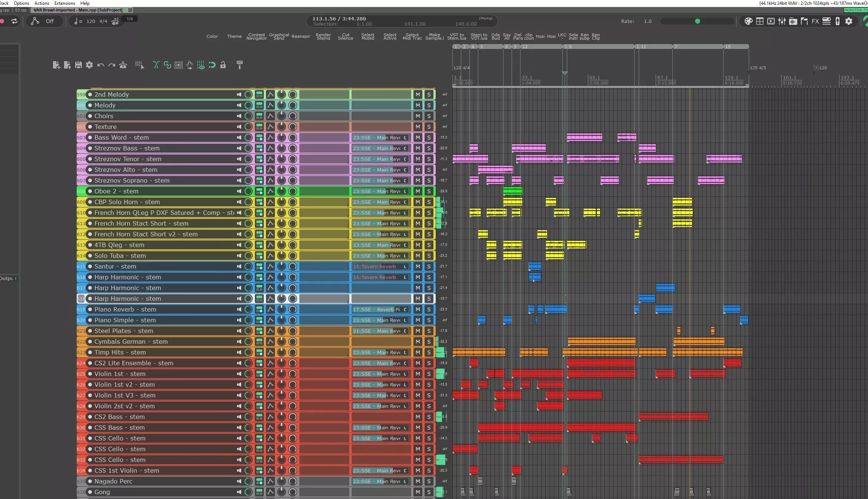This screenshot has width=868, height=499.
Task: Click the open project toolbar icon
Action: 67,65
